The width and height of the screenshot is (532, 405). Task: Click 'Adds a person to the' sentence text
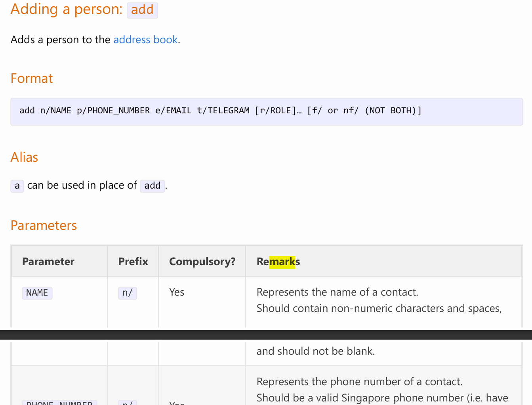(61, 40)
